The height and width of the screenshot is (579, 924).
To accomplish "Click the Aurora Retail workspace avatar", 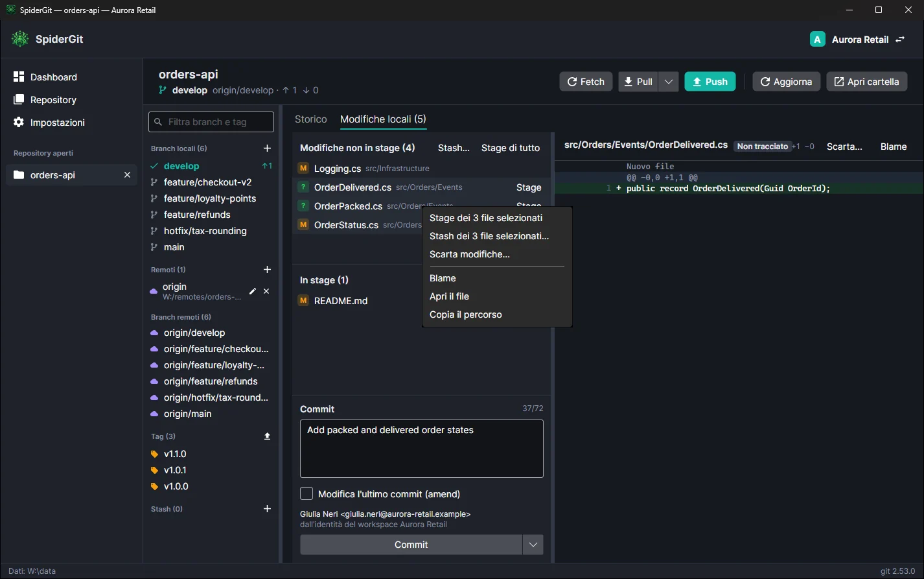I will pyautogui.click(x=817, y=40).
